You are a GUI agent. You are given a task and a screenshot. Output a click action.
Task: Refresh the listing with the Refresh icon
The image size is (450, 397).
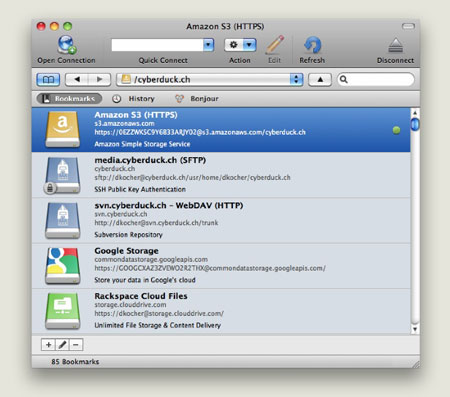[x=312, y=45]
